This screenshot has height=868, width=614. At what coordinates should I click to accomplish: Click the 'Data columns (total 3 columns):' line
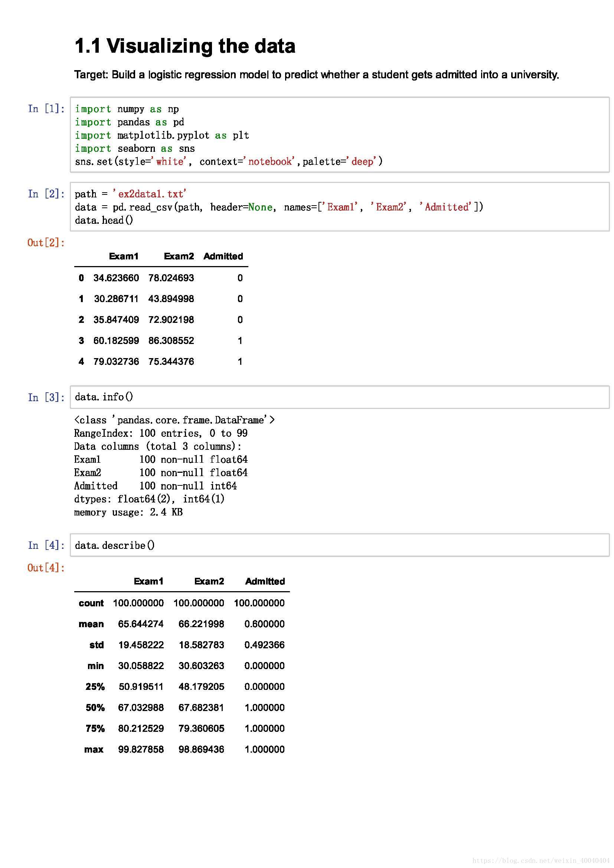[158, 447]
